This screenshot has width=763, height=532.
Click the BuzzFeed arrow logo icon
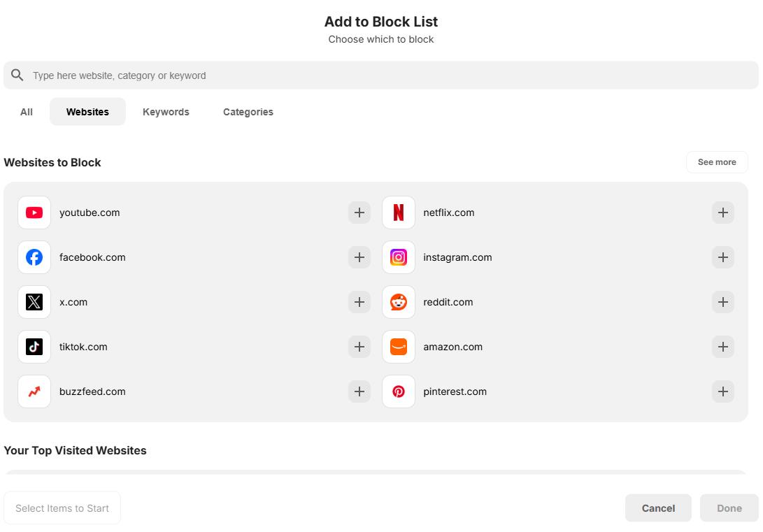[34, 391]
